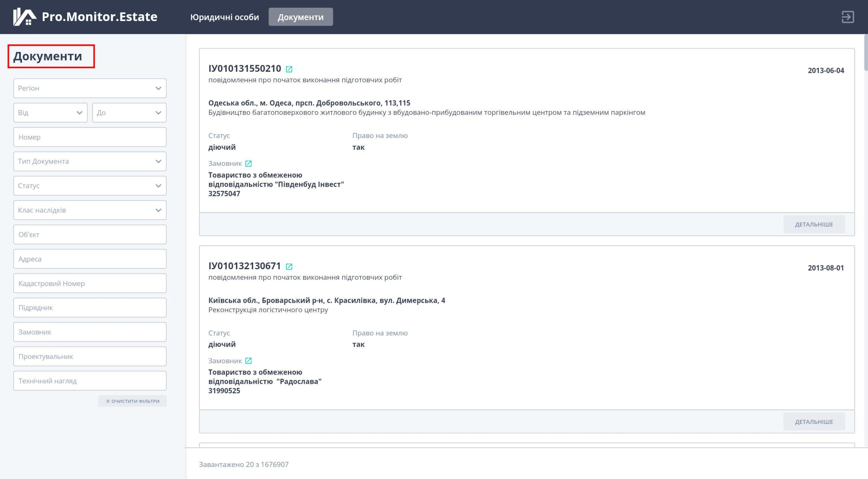Image resolution: width=868 pixels, height=479 pixels.
Task: Switch to the Юридичні особи tab
Action: click(x=224, y=17)
